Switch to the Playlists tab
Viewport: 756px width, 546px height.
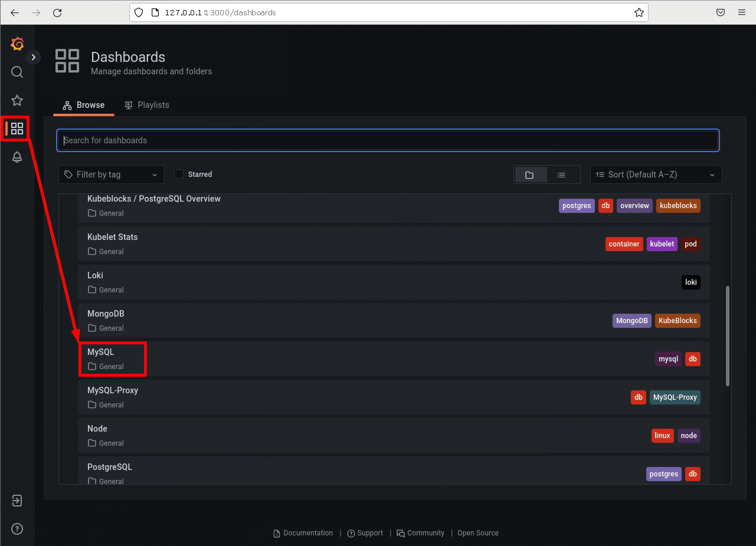tap(147, 105)
